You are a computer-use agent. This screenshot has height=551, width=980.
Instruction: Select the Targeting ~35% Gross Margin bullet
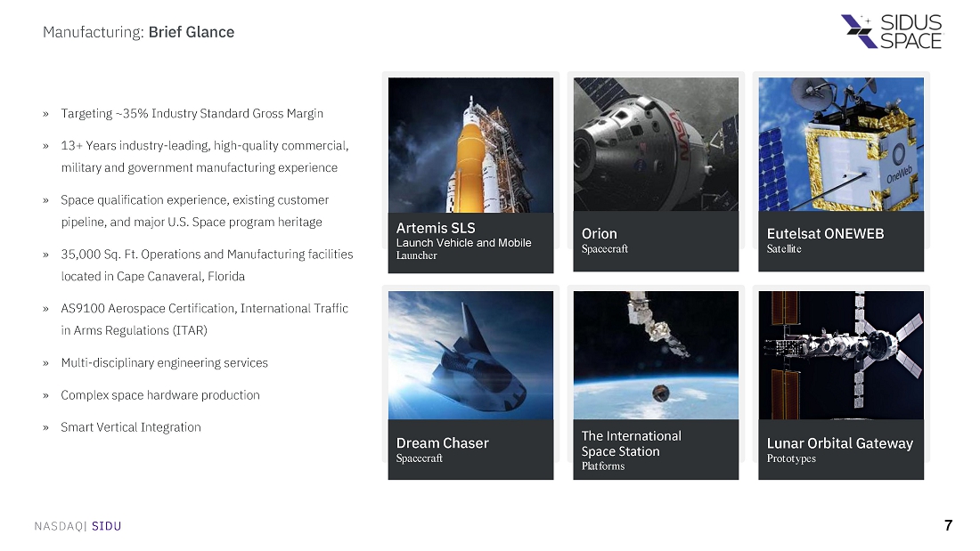(x=192, y=114)
